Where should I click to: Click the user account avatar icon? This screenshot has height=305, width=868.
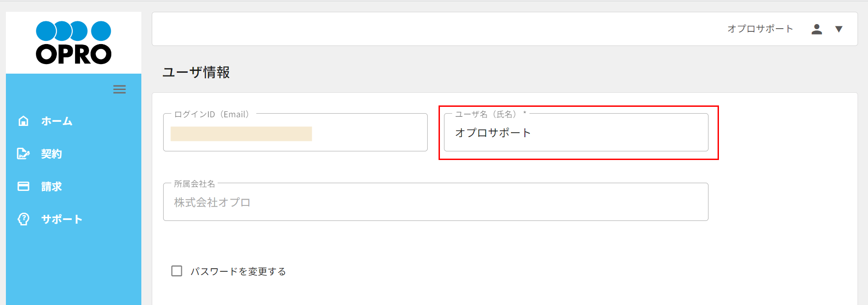click(817, 29)
